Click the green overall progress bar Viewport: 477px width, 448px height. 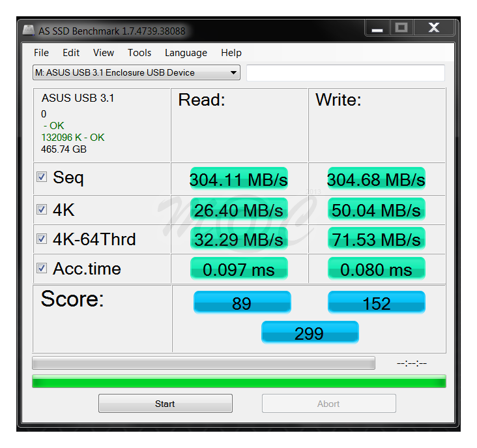[x=239, y=381]
